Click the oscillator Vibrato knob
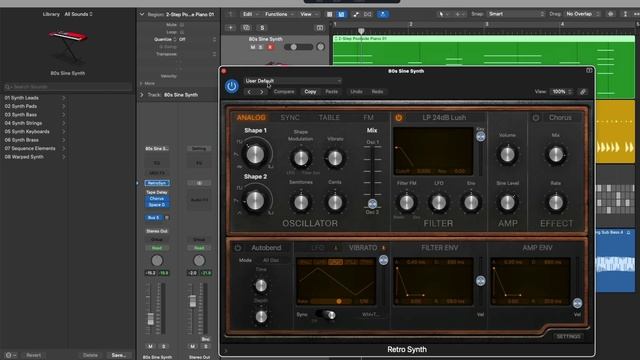Screen dimensions: 640x360 335,158
